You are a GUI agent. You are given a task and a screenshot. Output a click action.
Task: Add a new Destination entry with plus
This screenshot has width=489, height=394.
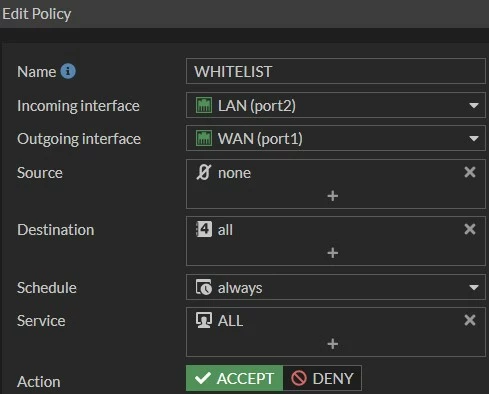click(333, 253)
